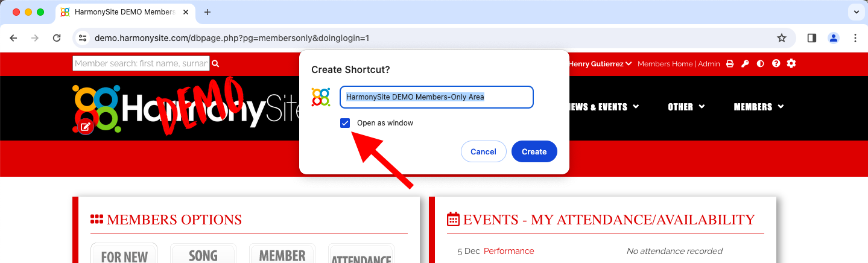Viewport: 868px width, 263px height.
Task: Open site information icon in address bar
Action: (83, 38)
